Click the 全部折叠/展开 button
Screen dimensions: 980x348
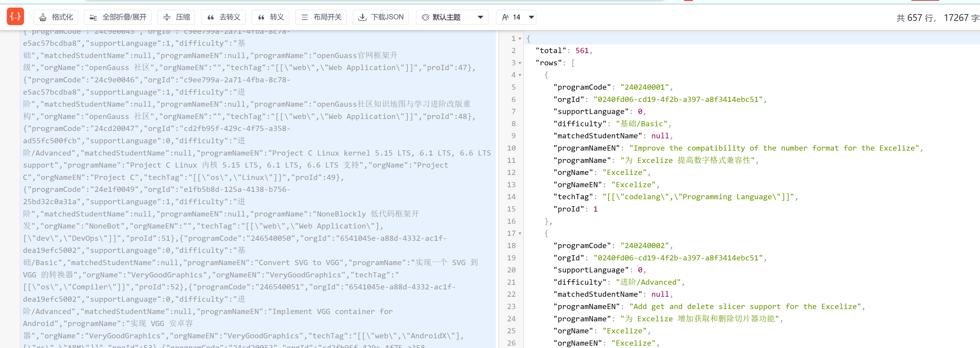click(x=118, y=17)
